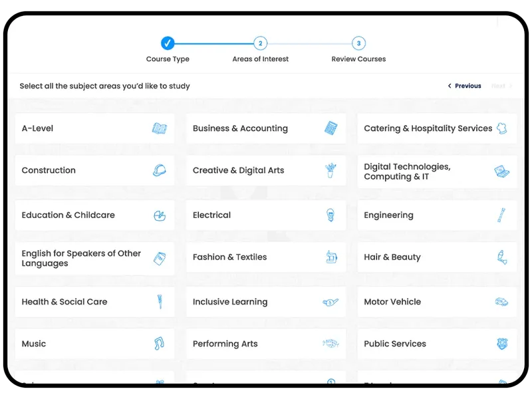The image size is (532, 399).
Task: Click the Music notes icon
Action: pyautogui.click(x=159, y=344)
